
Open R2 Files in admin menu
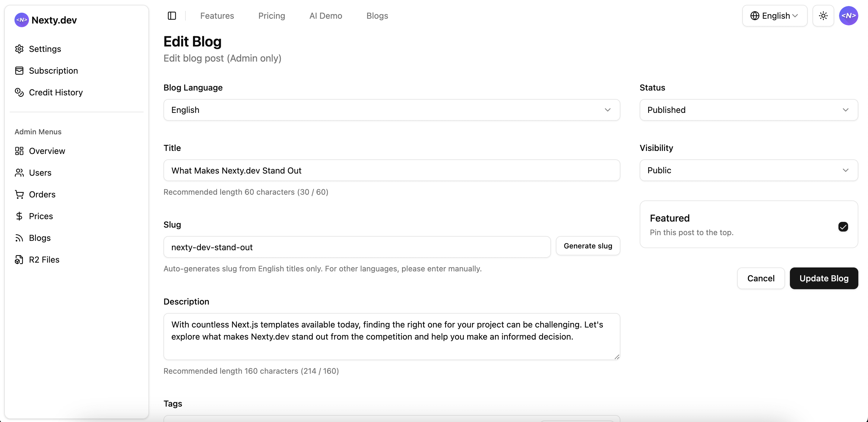tap(44, 259)
